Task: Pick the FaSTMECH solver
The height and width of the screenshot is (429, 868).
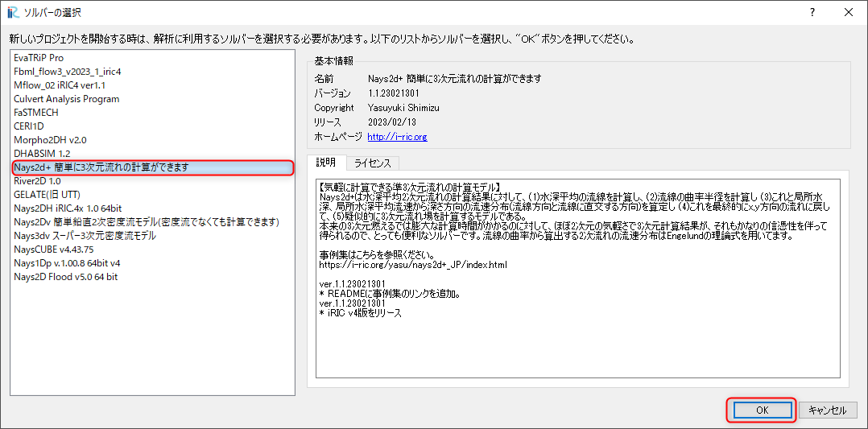Action: tap(152, 113)
